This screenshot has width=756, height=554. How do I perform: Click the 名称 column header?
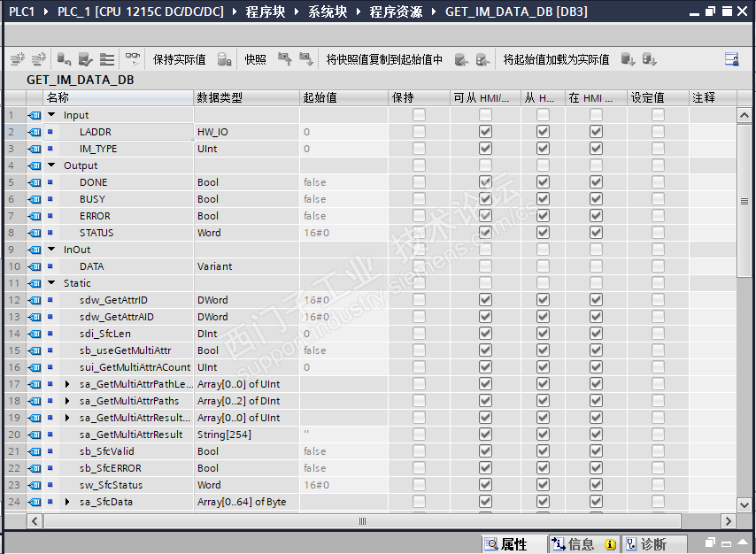point(118,98)
